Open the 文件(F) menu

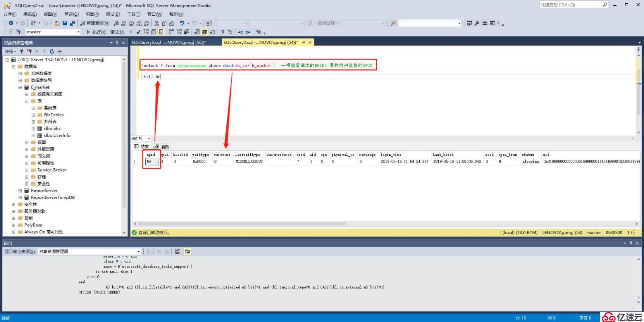click(10, 14)
